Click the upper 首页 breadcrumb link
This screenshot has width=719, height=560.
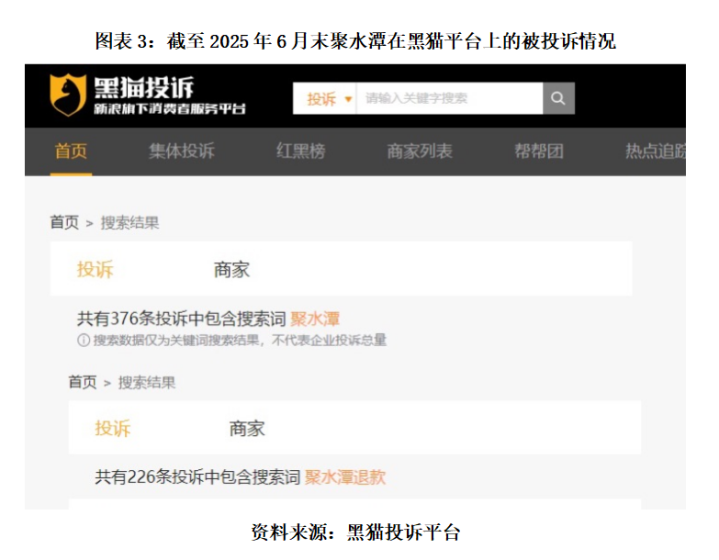click(64, 222)
